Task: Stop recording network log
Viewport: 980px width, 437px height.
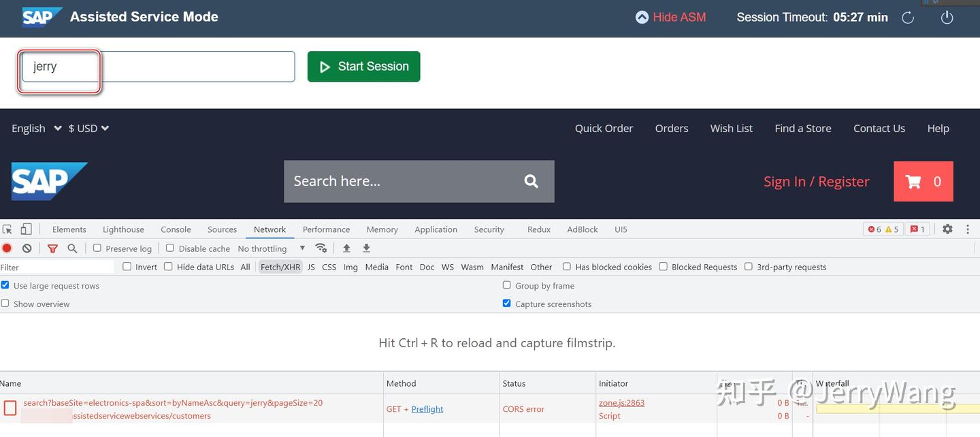Action: click(x=7, y=248)
